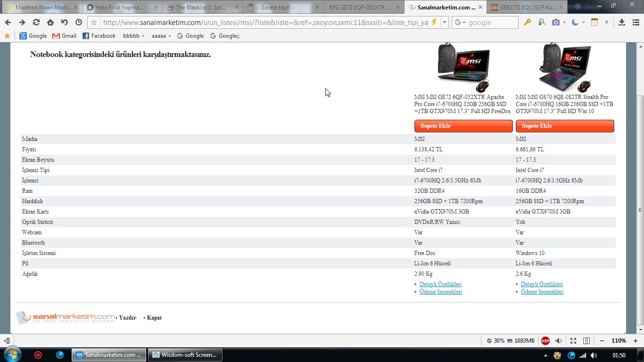Screen dimensions: 644x362
Task: Show hidden system tray icons
Action: (545, 355)
